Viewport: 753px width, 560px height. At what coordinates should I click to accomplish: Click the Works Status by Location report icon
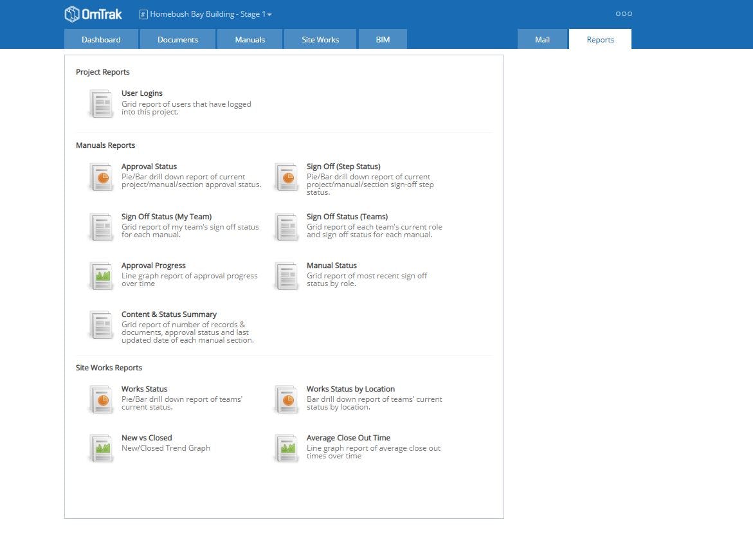(x=286, y=399)
